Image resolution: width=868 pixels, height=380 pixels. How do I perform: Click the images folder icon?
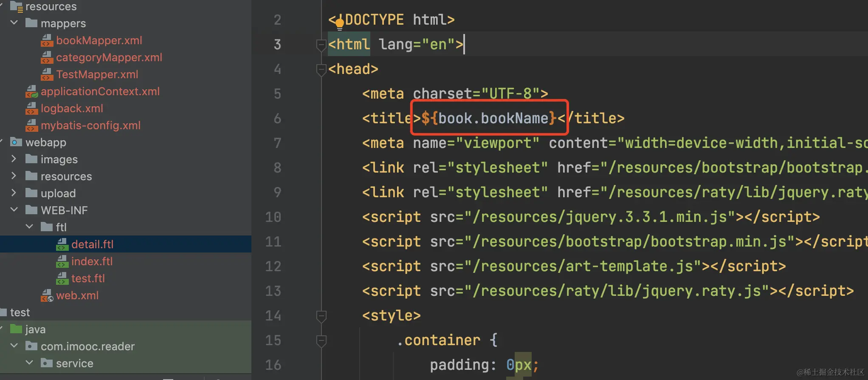31,159
